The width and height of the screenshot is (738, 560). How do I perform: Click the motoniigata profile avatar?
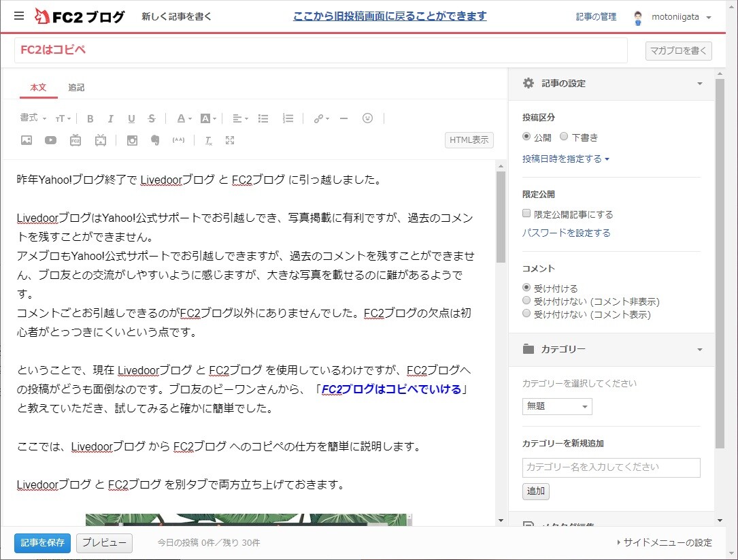click(x=638, y=18)
